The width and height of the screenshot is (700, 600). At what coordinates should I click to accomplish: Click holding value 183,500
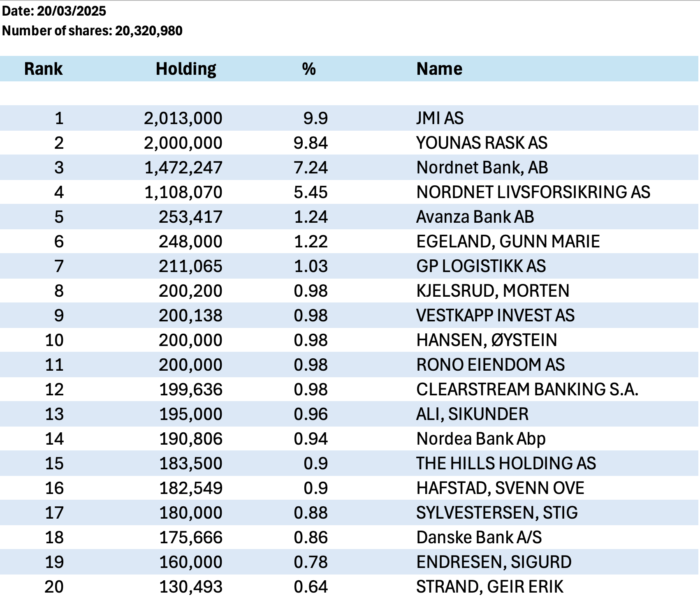point(190,464)
